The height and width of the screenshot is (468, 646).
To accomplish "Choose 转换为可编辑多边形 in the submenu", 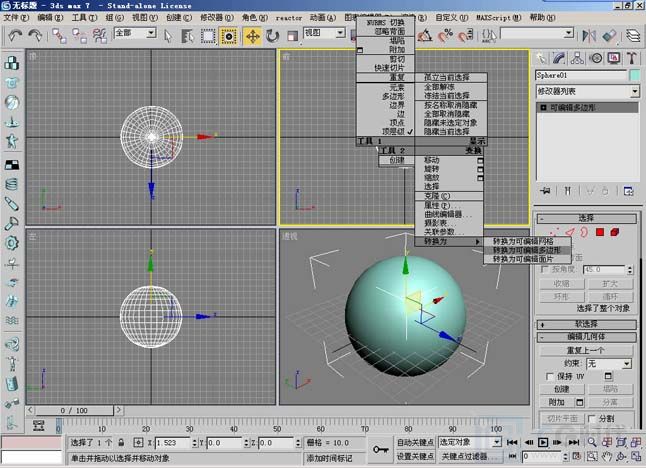I will (527, 250).
